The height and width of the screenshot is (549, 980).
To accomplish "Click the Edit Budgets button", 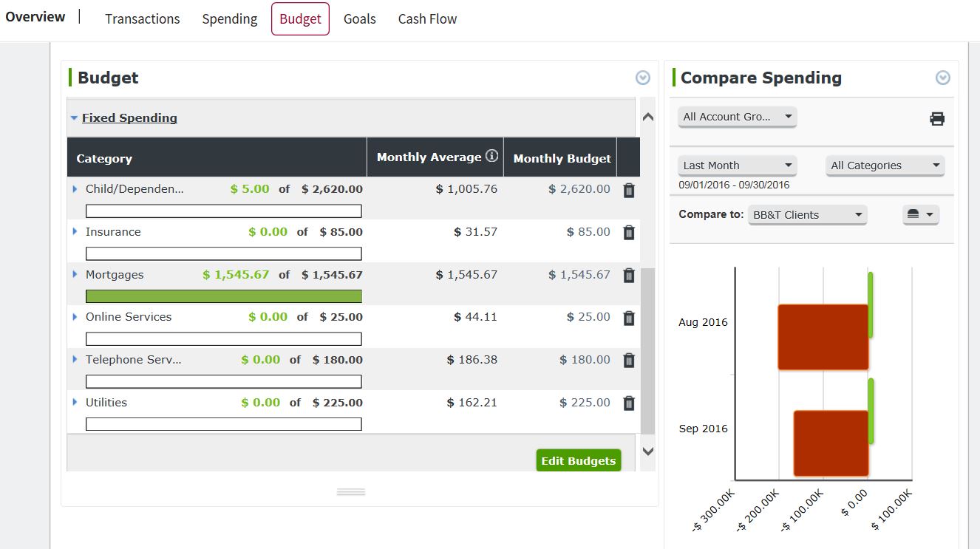I will click(579, 460).
